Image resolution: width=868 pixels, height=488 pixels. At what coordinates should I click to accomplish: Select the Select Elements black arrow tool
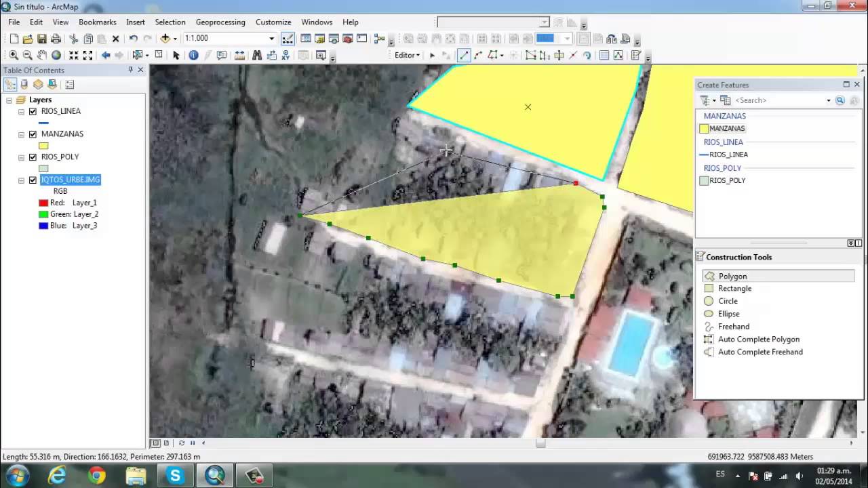point(176,55)
